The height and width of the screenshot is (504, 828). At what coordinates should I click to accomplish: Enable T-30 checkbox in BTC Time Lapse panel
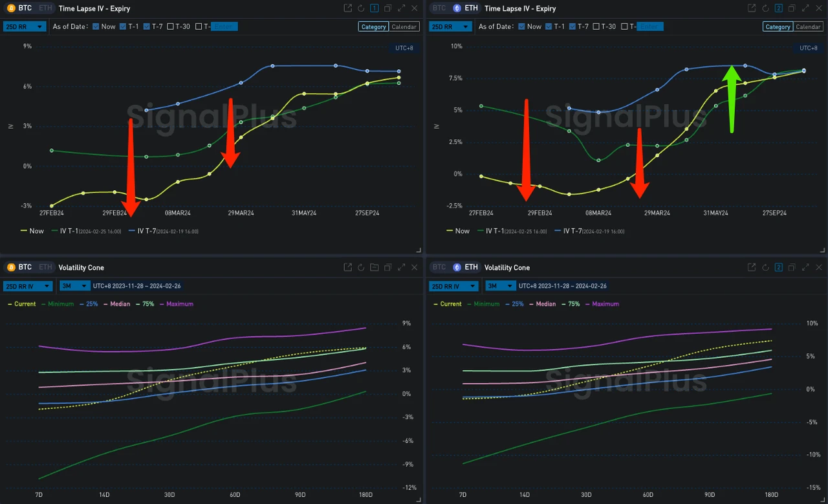tap(170, 27)
